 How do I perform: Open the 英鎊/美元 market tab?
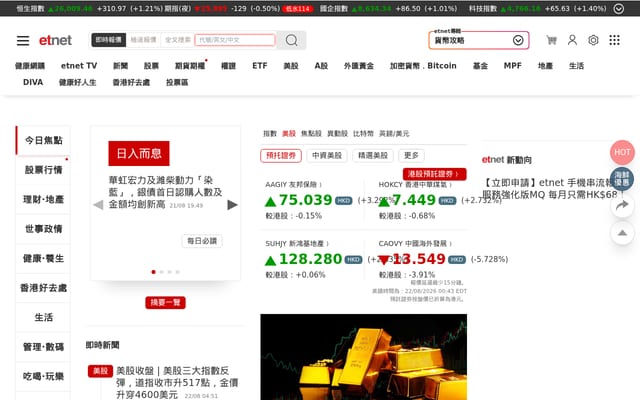coord(394,133)
